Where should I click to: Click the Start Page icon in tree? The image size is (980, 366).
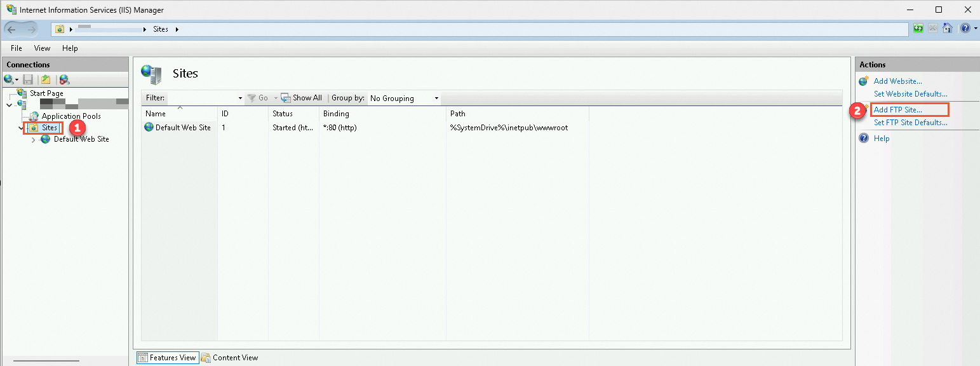(x=22, y=93)
